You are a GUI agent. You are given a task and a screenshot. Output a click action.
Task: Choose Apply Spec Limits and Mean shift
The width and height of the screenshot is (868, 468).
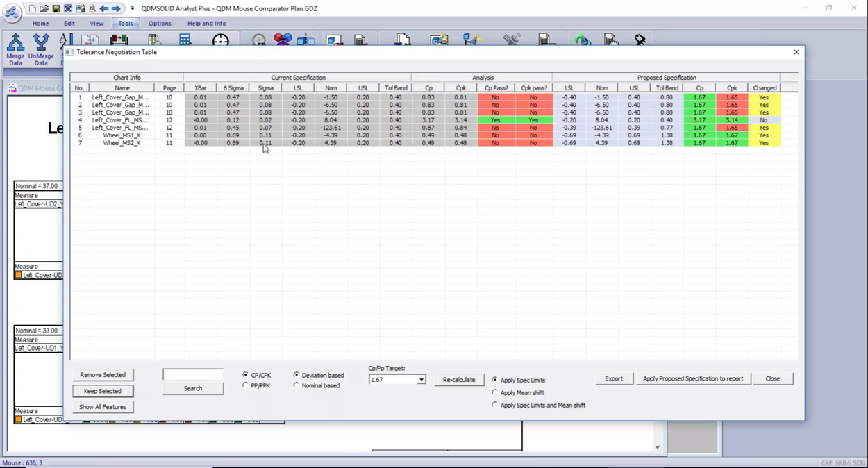pyautogui.click(x=495, y=405)
